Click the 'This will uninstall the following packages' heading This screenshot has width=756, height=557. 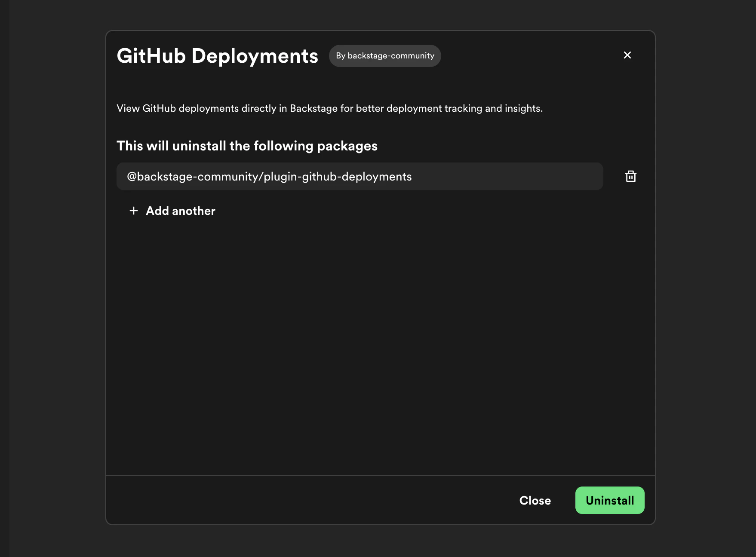pos(247,146)
